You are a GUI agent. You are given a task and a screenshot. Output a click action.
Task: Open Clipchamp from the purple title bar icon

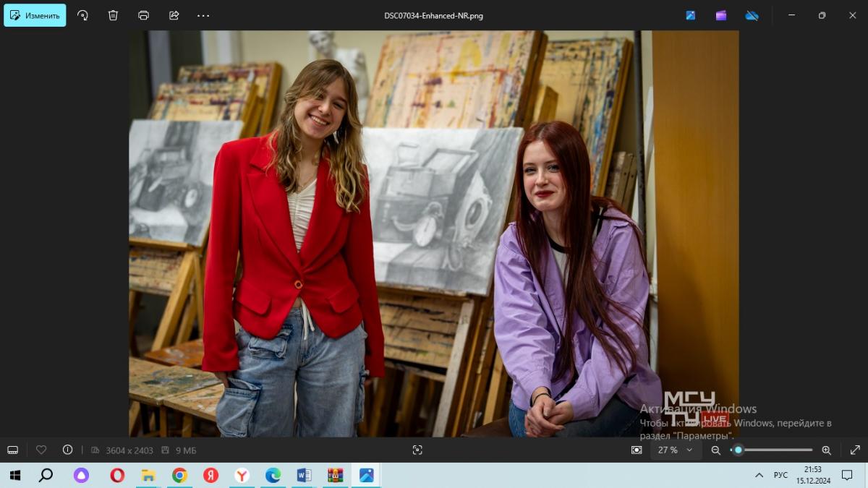pos(721,15)
